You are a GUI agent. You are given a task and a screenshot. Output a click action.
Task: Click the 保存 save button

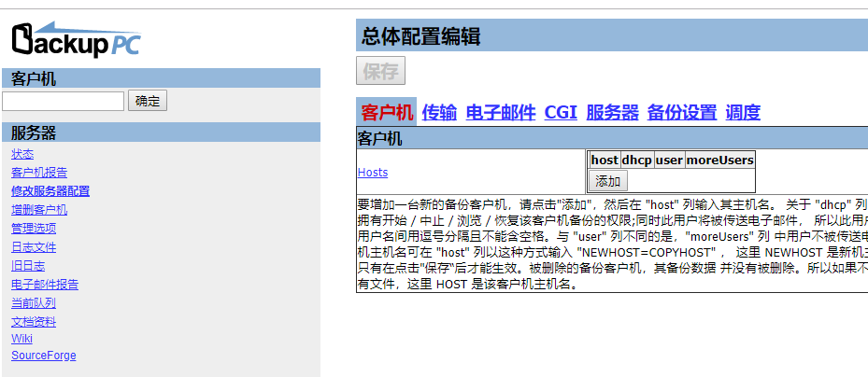[x=381, y=71]
